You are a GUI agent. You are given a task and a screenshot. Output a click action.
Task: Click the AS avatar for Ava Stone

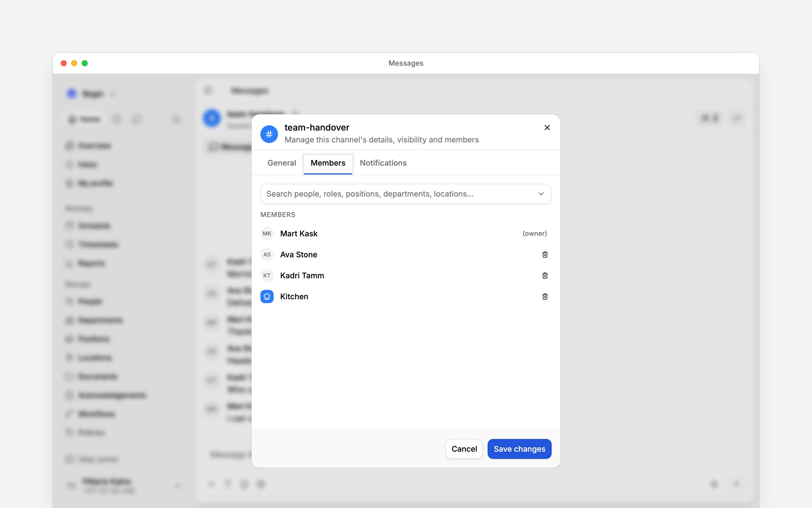[x=267, y=255]
